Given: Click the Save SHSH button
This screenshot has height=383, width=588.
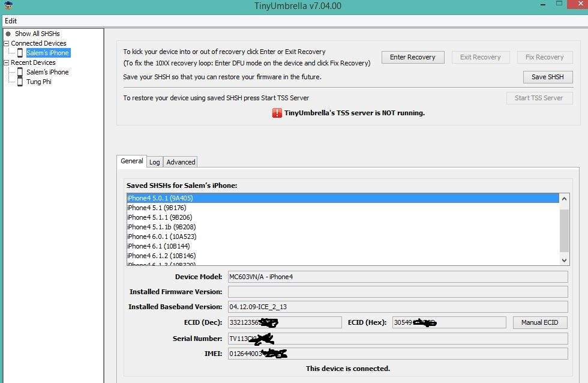Looking at the screenshot, I should pos(547,77).
